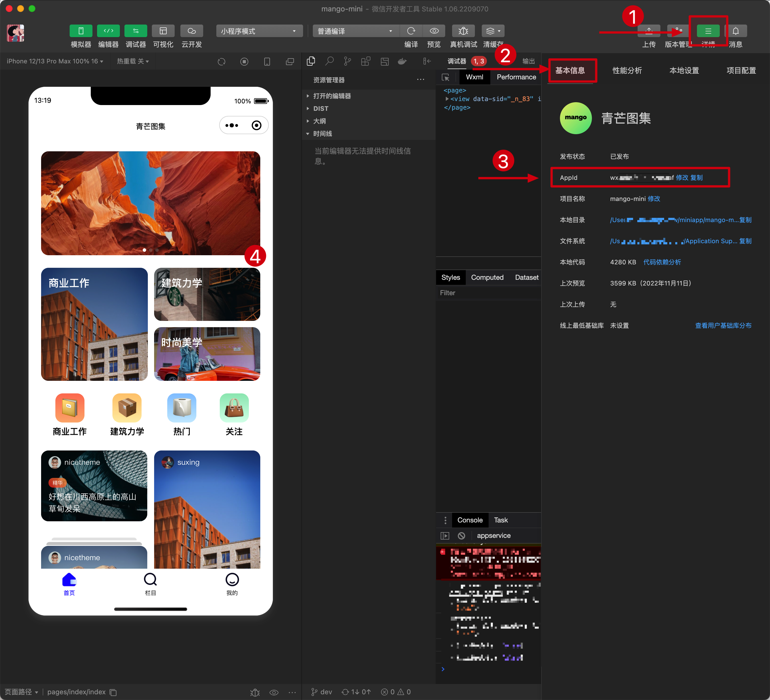Open the iPhone 12/13 Pro Max device dropdown
Image resolution: width=770 pixels, height=700 pixels.
[x=55, y=61]
